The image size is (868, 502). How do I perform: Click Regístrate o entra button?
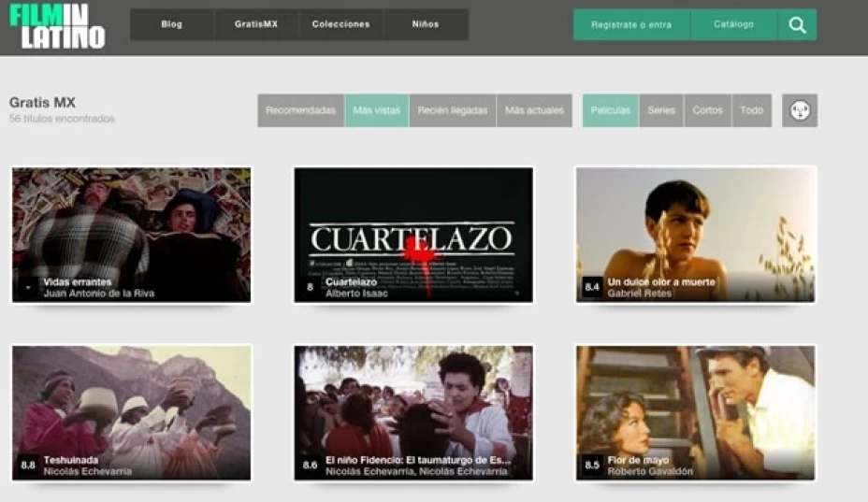(631, 24)
